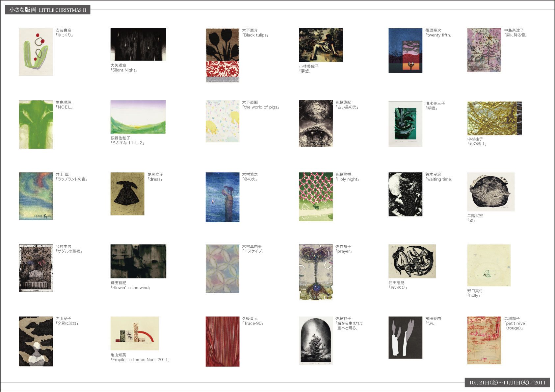Select the black 'dress' print thumbnail

point(127,194)
